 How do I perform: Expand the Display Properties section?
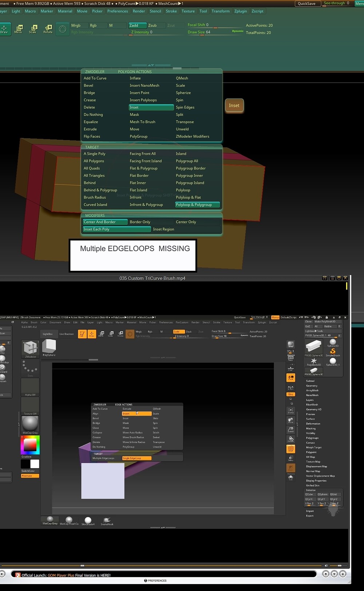tap(316, 480)
